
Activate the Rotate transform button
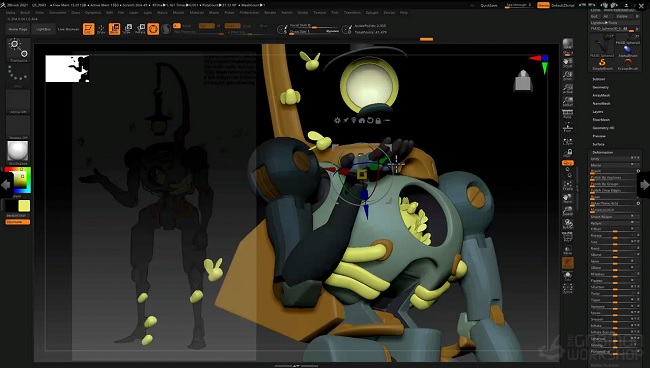[140, 29]
